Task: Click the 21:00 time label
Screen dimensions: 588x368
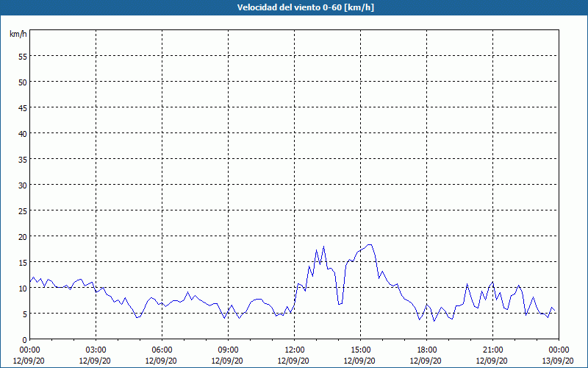Action: click(x=492, y=350)
